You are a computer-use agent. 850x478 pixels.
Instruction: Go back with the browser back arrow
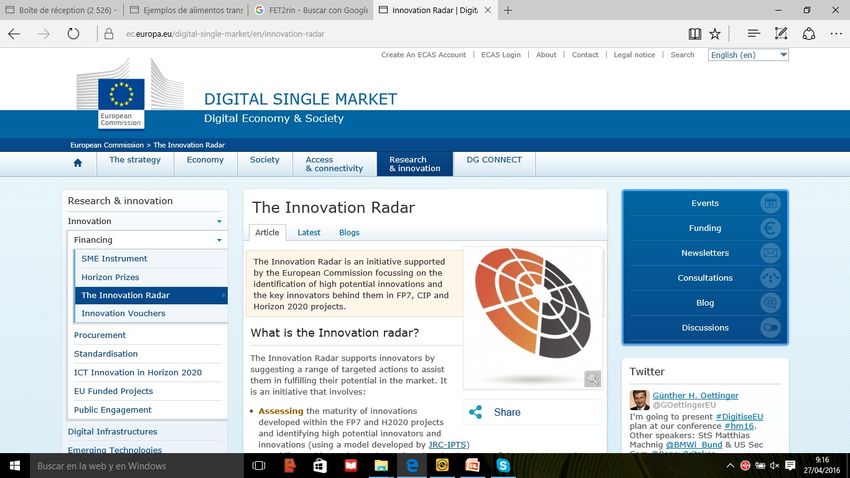(x=14, y=34)
